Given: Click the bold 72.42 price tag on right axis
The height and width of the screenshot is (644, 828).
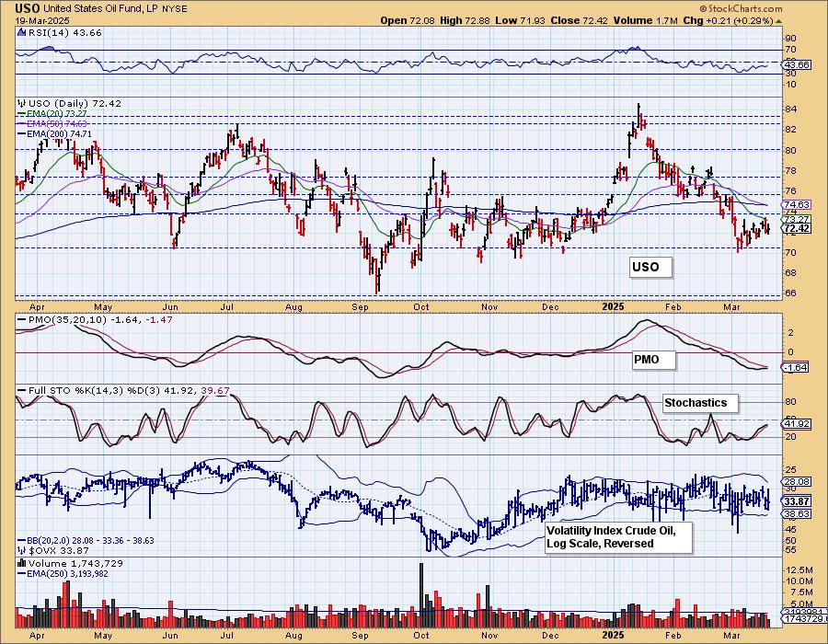Looking at the screenshot, I should click(x=797, y=228).
